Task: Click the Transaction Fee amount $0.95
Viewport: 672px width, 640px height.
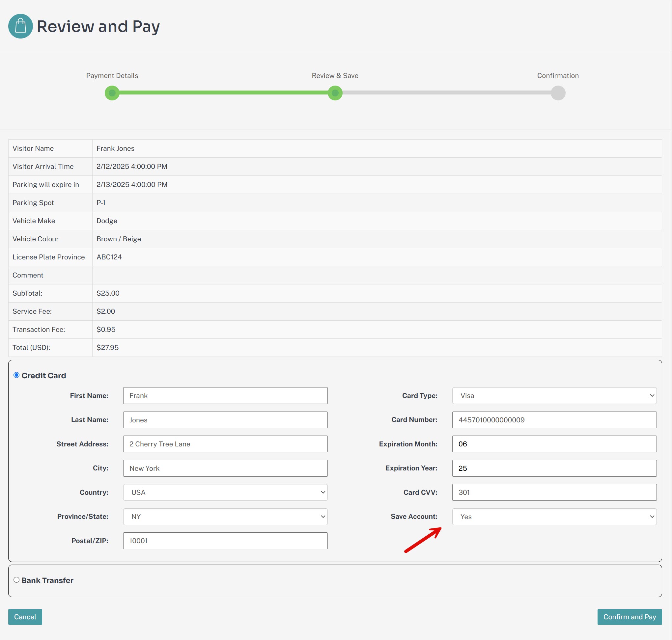Action: coord(106,329)
